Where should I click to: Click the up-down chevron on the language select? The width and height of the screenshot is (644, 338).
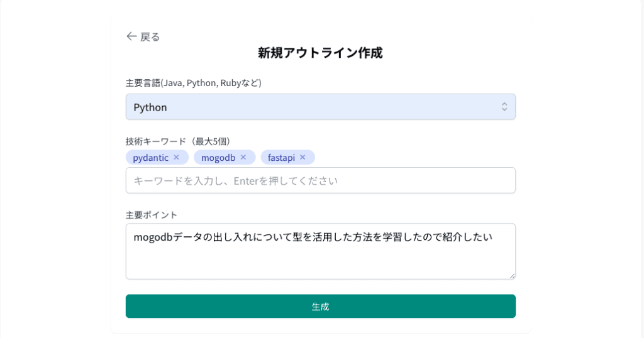click(504, 107)
